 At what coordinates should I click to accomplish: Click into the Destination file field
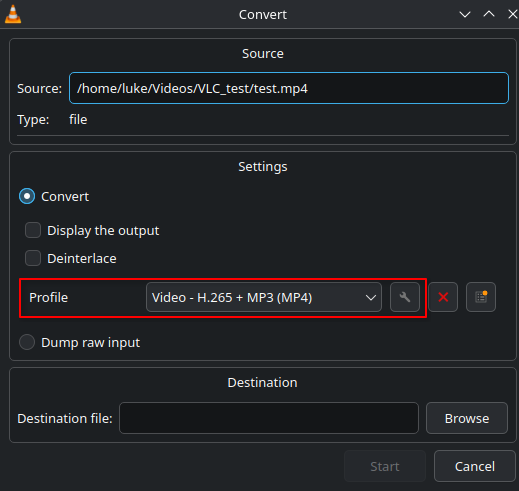pos(269,418)
